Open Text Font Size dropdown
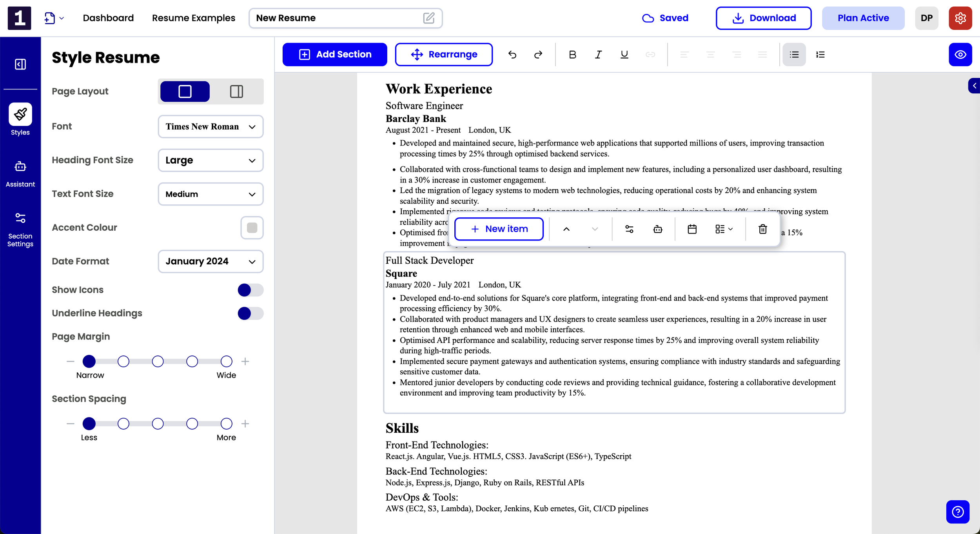The width and height of the screenshot is (980, 534). click(211, 194)
